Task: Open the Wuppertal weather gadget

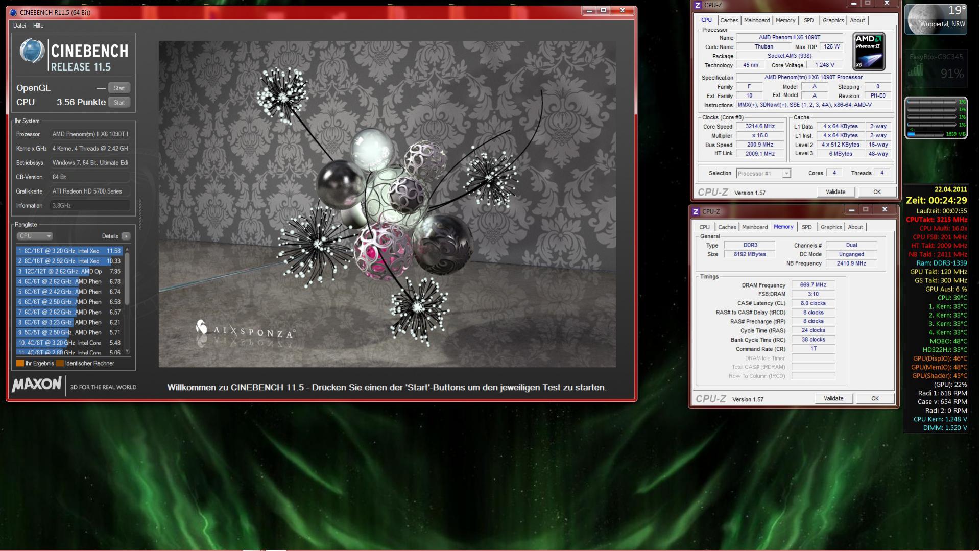Action: point(936,19)
